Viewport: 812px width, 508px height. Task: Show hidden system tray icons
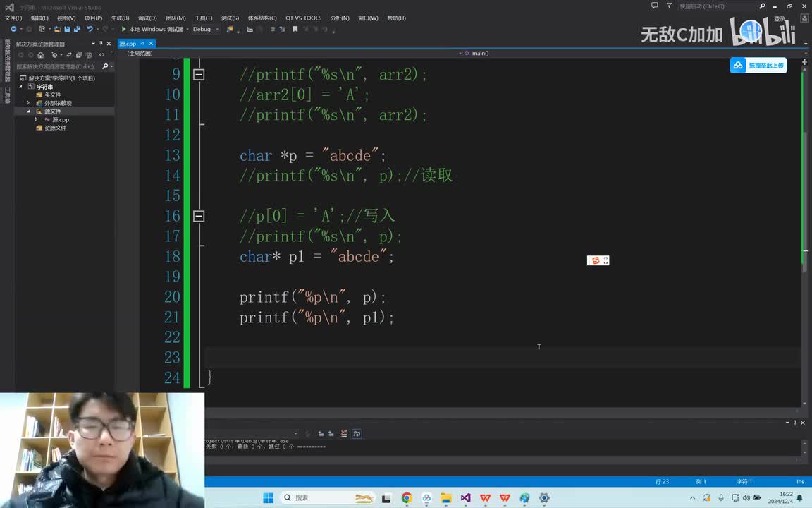tap(692, 497)
